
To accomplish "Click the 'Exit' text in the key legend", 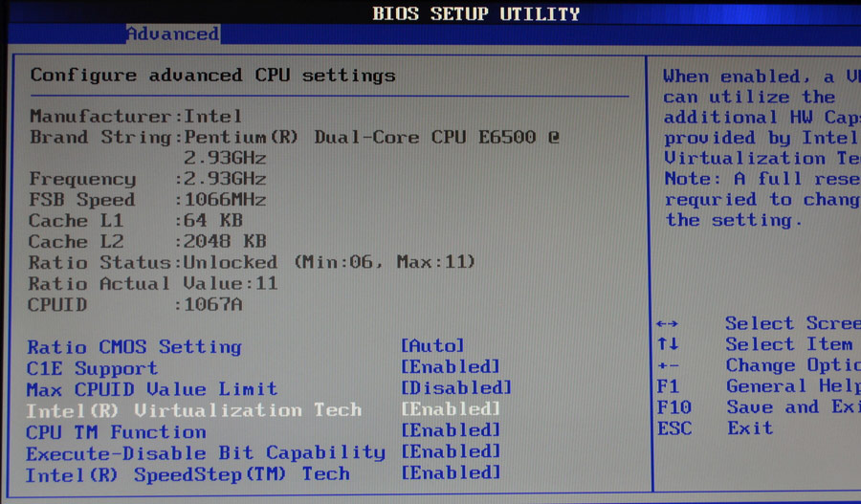I will (x=749, y=427).
